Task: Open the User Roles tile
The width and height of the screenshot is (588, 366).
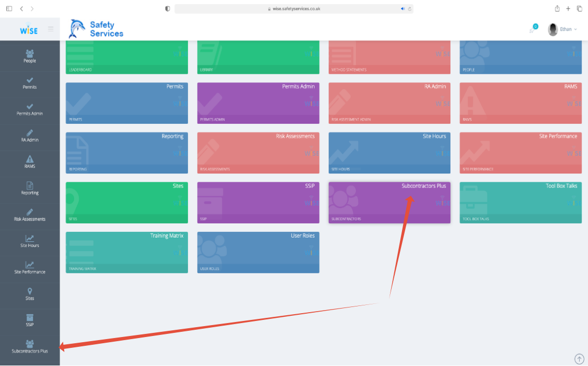Action: pyautogui.click(x=259, y=253)
